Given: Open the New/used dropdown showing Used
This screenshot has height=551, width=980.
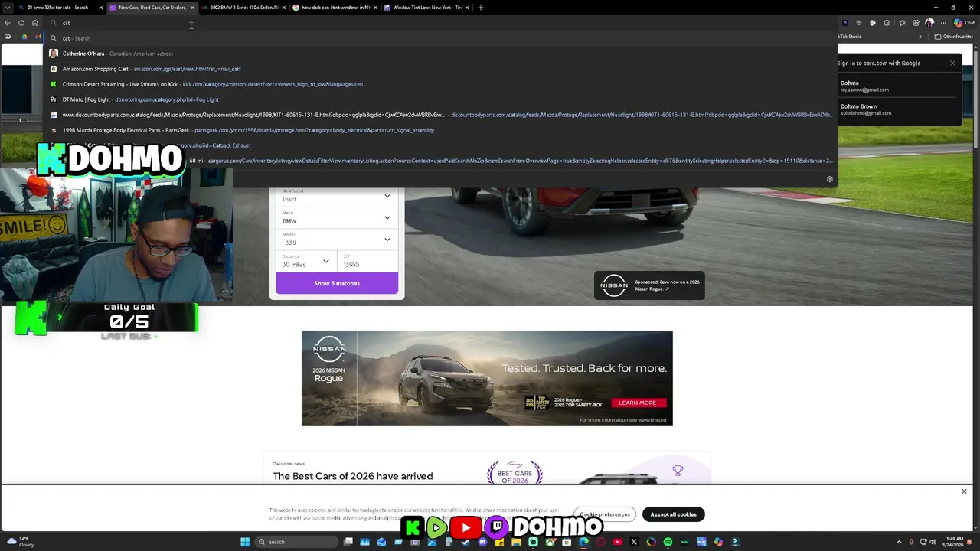Looking at the screenshot, I should [337, 196].
